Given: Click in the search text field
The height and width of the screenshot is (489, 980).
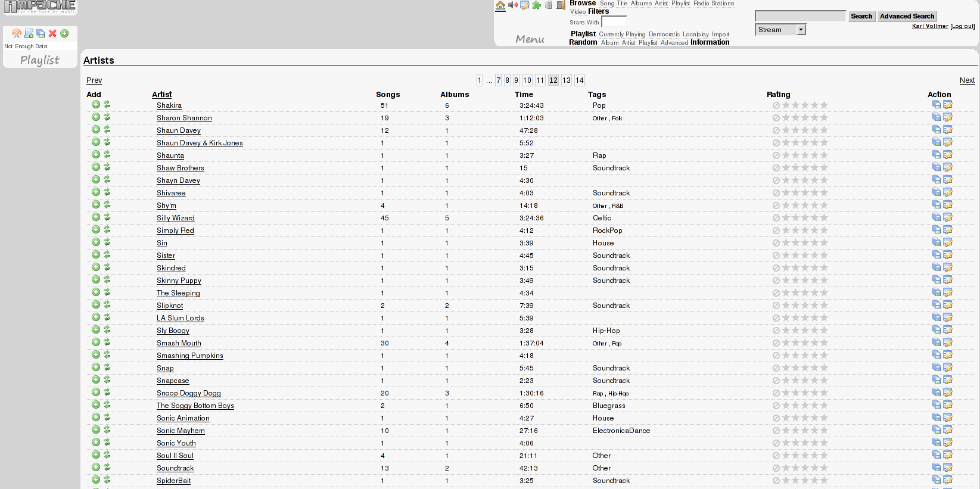Looking at the screenshot, I should tap(800, 16).
